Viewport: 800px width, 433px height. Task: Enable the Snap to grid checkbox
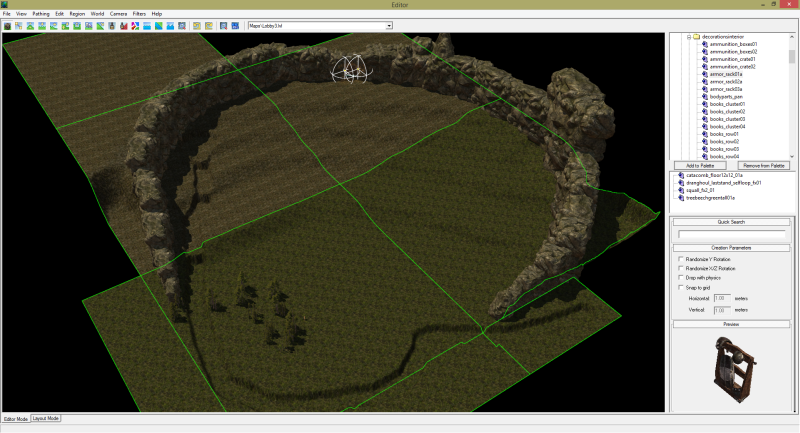(681, 288)
